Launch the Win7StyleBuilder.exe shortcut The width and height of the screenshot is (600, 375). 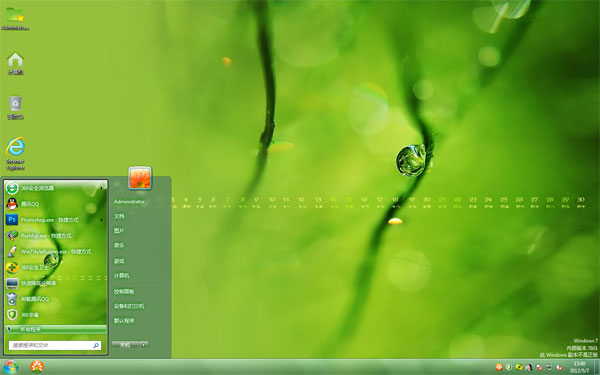(x=55, y=251)
